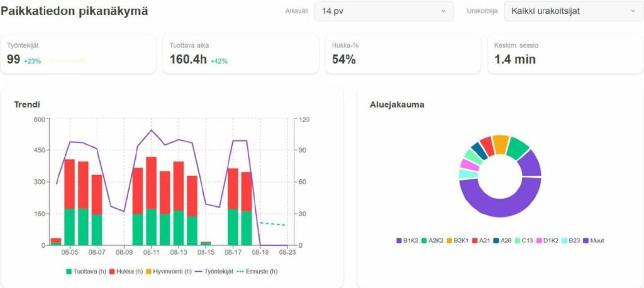
Task: Toggle A21 legend entry in Aluejakauma
Action: [480, 240]
